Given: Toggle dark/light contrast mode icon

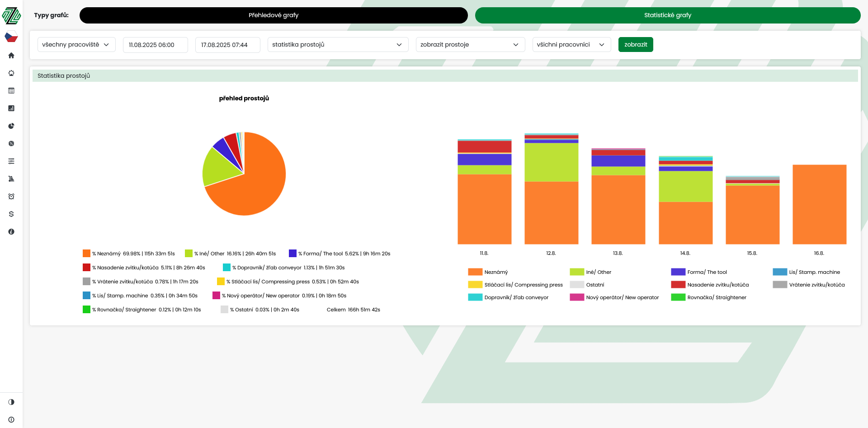Looking at the screenshot, I should (11, 402).
